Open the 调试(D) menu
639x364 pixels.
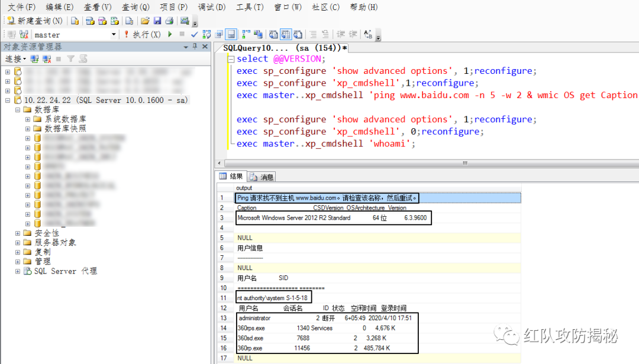click(212, 7)
